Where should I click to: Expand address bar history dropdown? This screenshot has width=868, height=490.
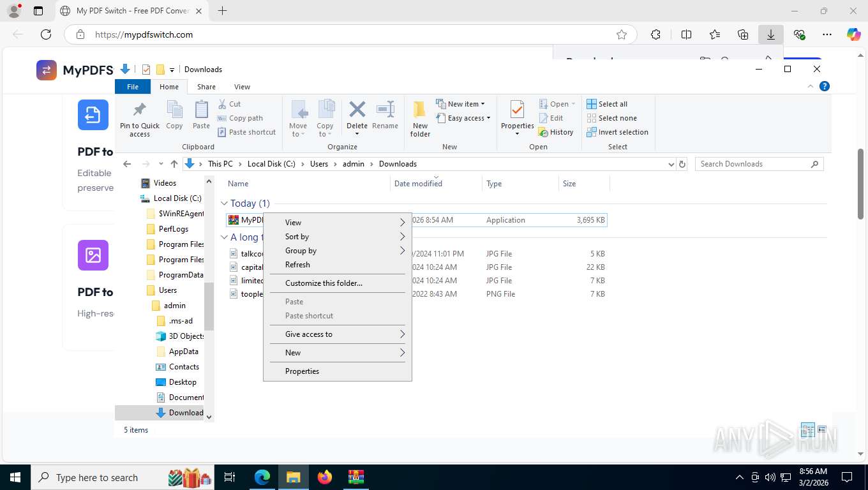pos(671,164)
